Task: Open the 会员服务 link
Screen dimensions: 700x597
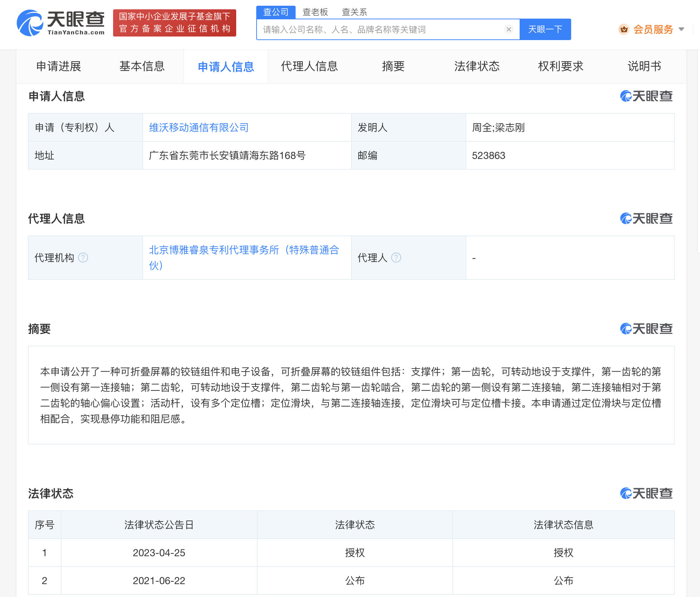Action: 653,29
